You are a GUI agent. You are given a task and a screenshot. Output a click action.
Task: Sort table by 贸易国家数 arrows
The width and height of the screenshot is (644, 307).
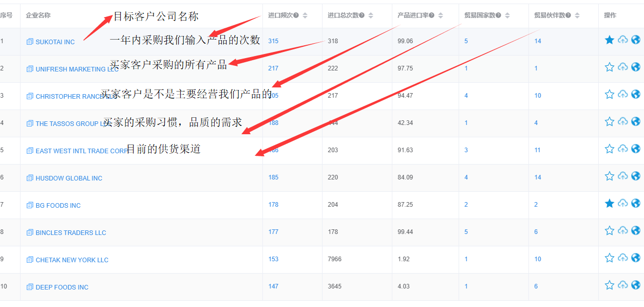[x=507, y=15]
